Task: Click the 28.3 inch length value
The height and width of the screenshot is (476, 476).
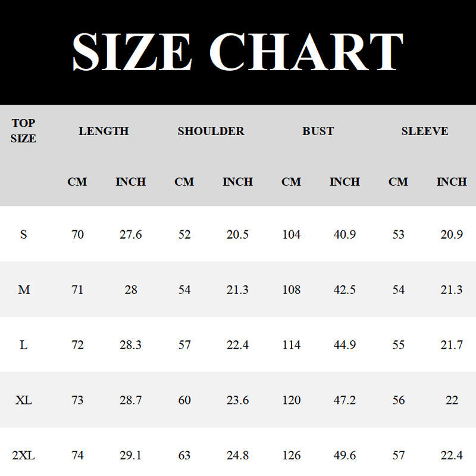Action: click(x=131, y=345)
